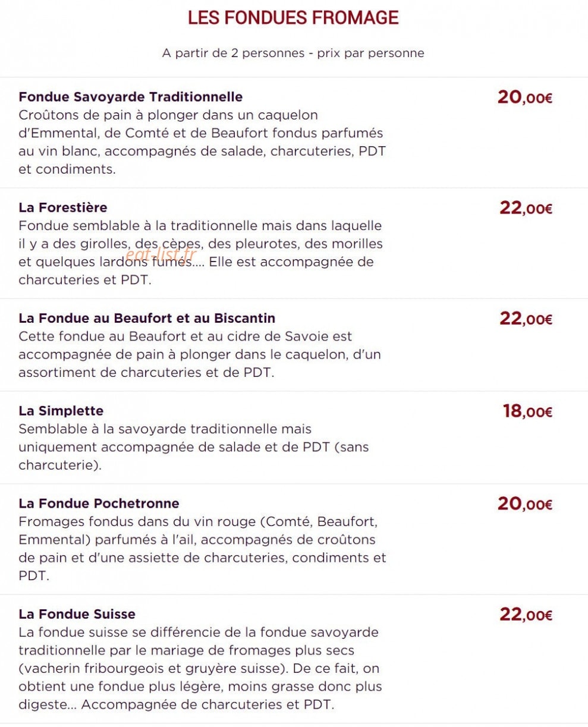Click the 'A partir de 2 personnes' subtitle
The image size is (588, 727).
pyautogui.click(x=293, y=53)
